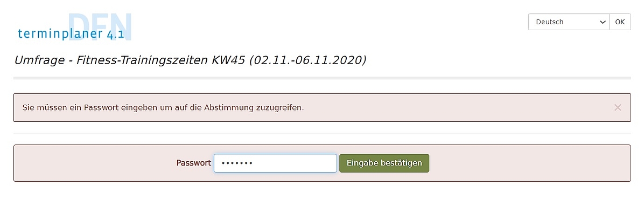The image size is (644, 206).
Task: Focus the Passwort input field
Action: pyautogui.click(x=275, y=163)
